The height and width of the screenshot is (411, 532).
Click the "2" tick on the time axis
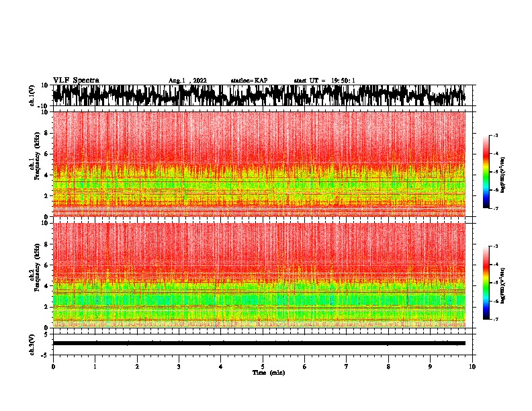point(137,367)
